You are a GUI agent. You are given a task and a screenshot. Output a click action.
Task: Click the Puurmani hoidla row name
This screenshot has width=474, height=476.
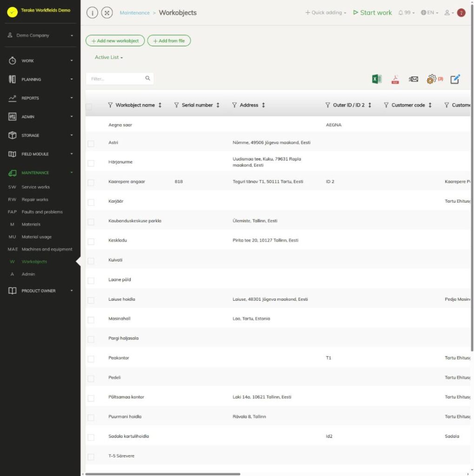pos(125,417)
